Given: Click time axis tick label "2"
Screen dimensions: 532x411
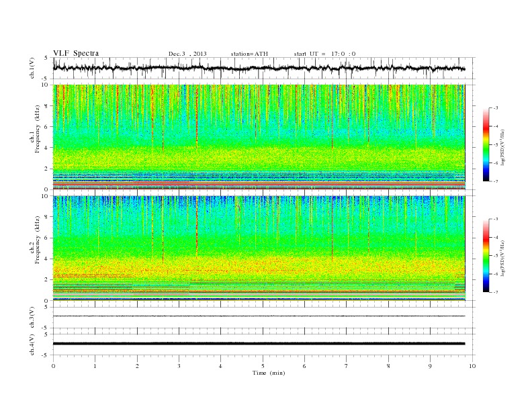Looking at the screenshot, I should tap(137, 366).
